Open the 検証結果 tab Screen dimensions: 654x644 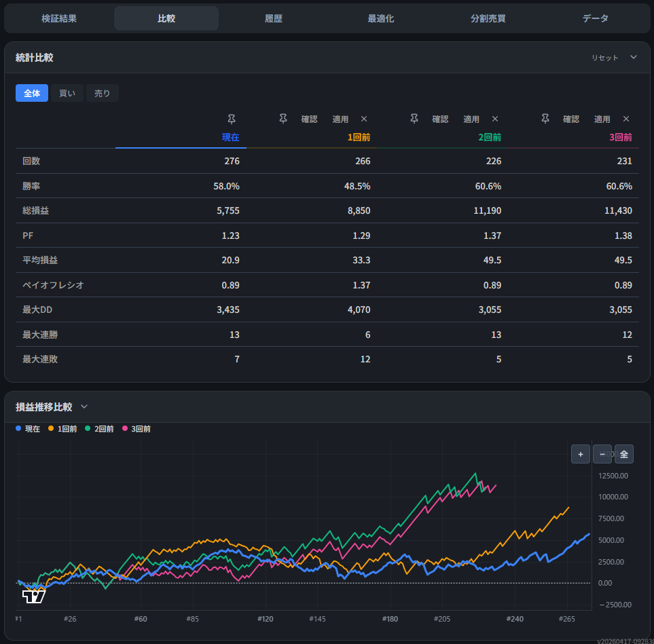pyautogui.click(x=59, y=18)
